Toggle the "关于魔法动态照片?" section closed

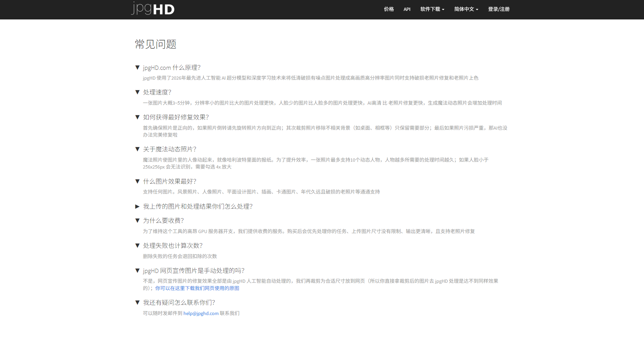[x=138, y=149]
